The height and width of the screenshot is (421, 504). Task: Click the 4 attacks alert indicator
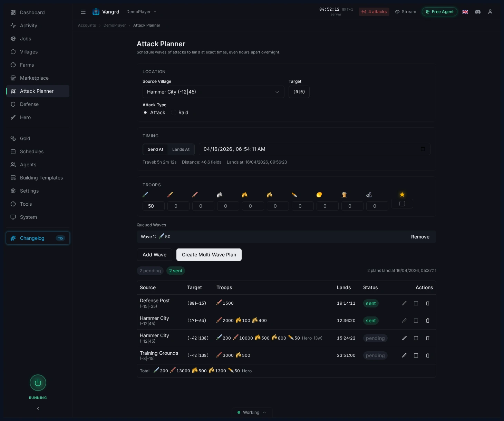point(374,12)
